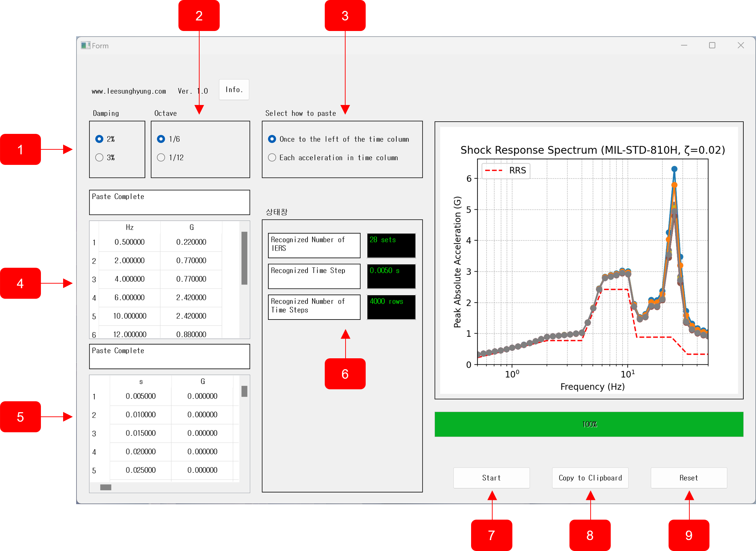Select 'Once to the left of time column'
Image resolution: width=756 pixels, height=551 pixels.
coord(272,139)
